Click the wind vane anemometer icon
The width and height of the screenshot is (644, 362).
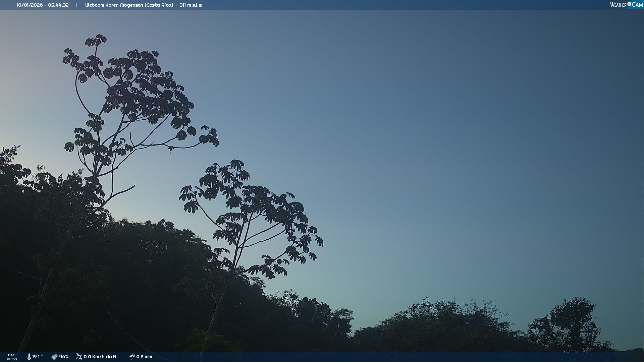pos(79,357)
